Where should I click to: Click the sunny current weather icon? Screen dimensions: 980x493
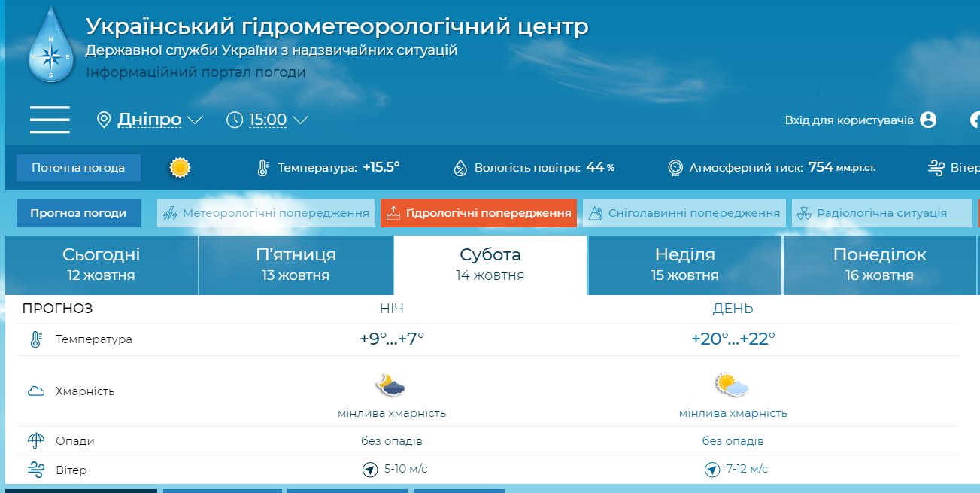click(179, 168)
